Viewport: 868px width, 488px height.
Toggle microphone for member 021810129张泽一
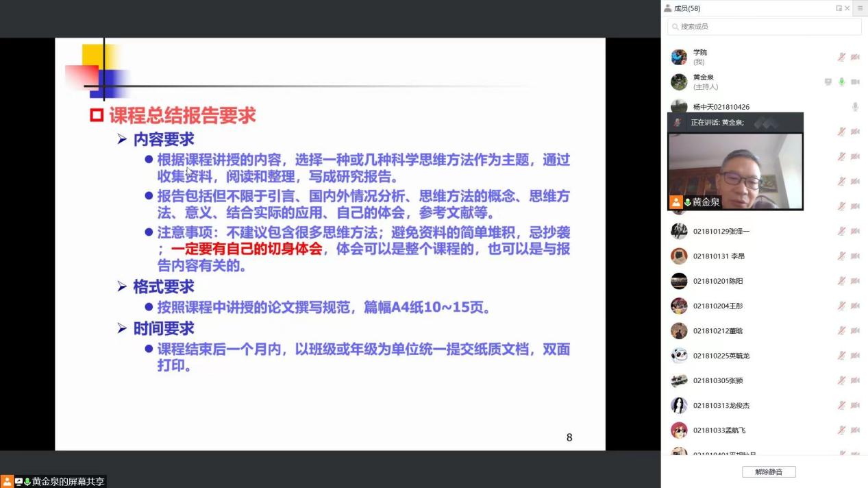coord(841,231)
